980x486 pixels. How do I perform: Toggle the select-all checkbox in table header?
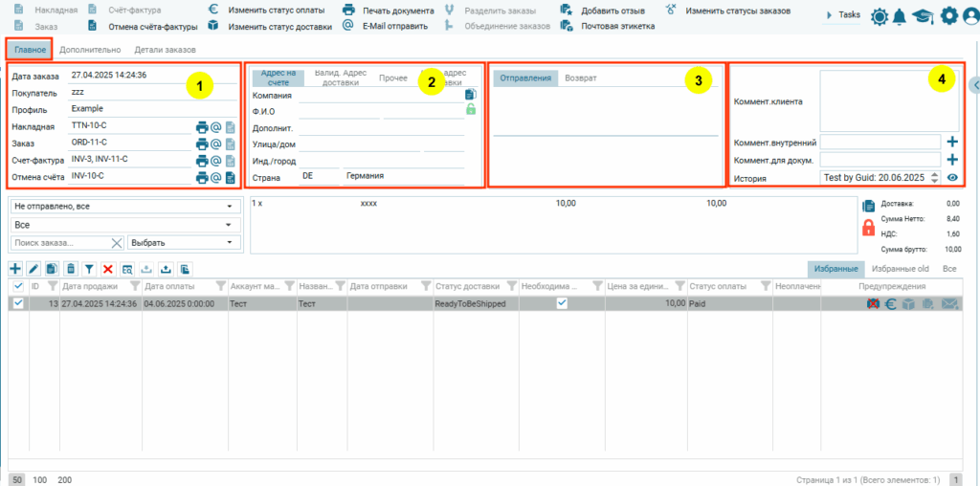(18, 286)
